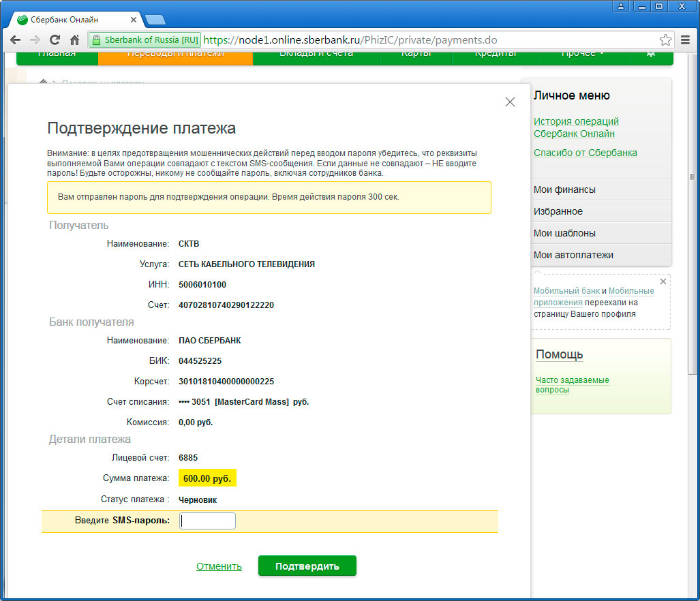Screen dimensions: 700x601
Task: Click the Личное меню heading
Action: click(571, 95)
